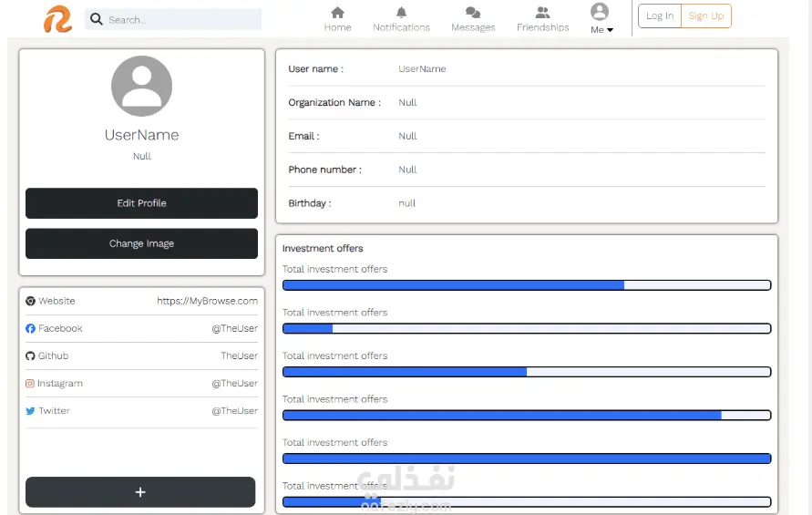Click the second investment offers progress bar

[527, 328]
